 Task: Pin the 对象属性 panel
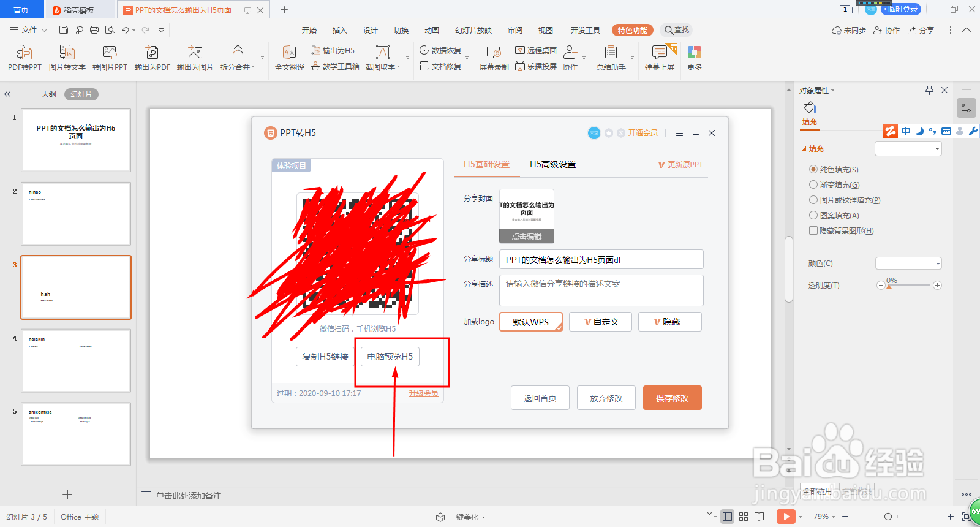pyautogui.click(x=929, y=90)
